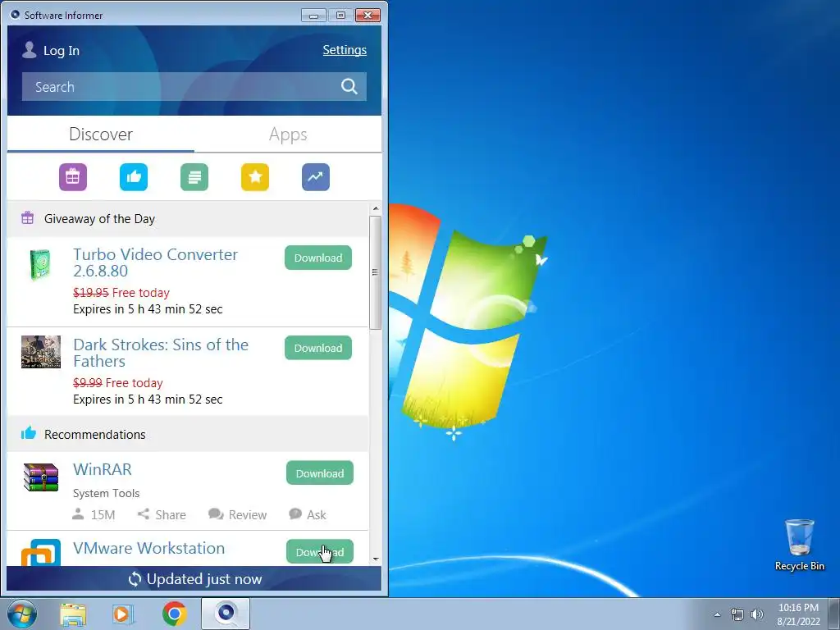840x630 pixels.
Task: Download Dark Strokes: Sins of the Fathers
Action: click(x=318, y=348)
